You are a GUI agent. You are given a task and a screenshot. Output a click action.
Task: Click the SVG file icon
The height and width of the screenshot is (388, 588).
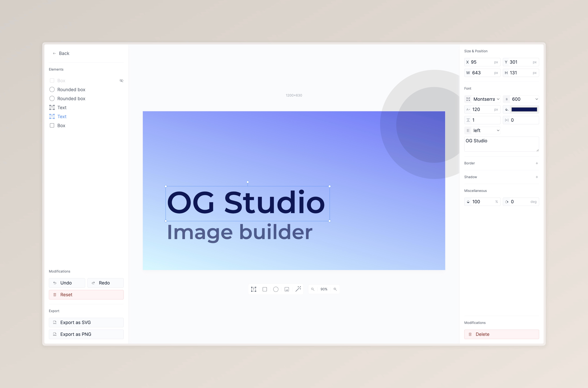(55, 322)
